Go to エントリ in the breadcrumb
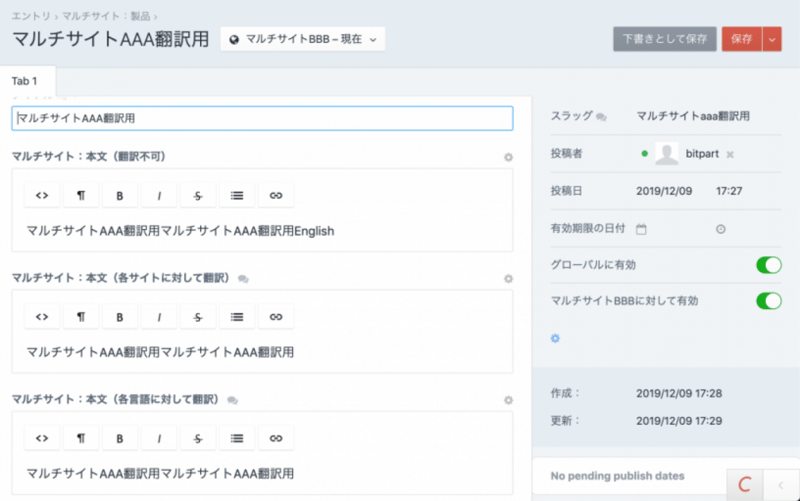 point(31,16)
